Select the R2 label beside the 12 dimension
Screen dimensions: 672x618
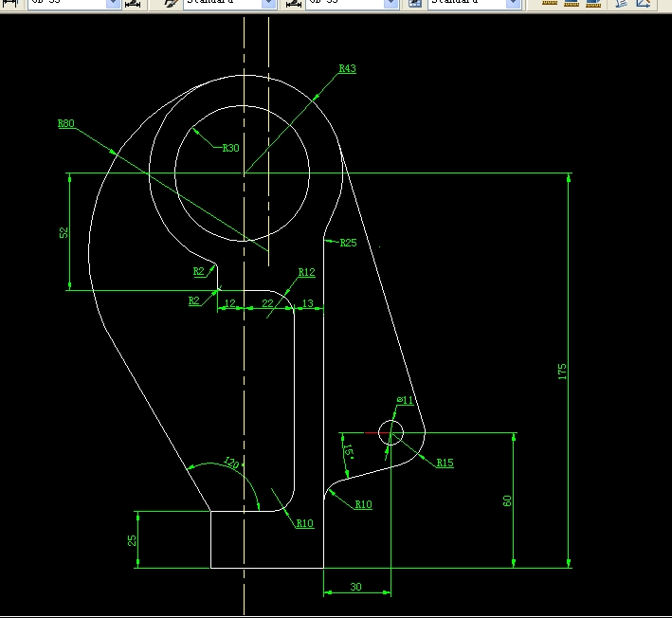(x=194, y=300)
